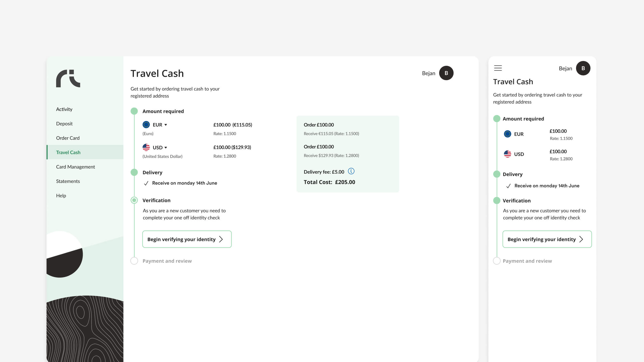Click the EUR flag icon in mobile view
Image resolution: width=644 pixels, height=362 pixels.
tap(507, 134)
